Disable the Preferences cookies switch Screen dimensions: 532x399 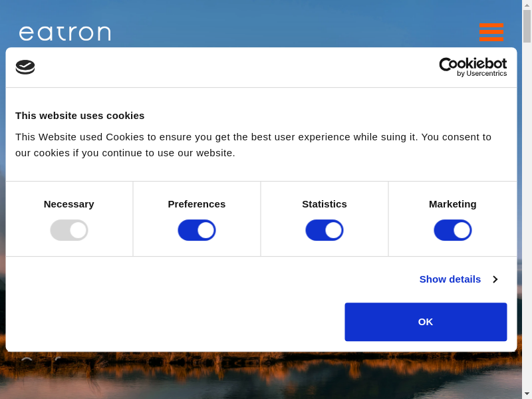pos(197,230)
